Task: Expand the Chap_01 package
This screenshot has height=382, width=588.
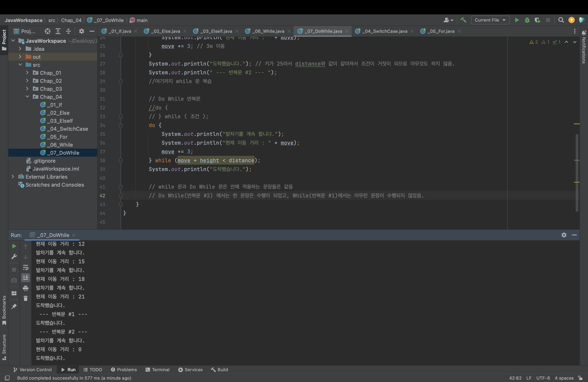Action: point(27,73)
